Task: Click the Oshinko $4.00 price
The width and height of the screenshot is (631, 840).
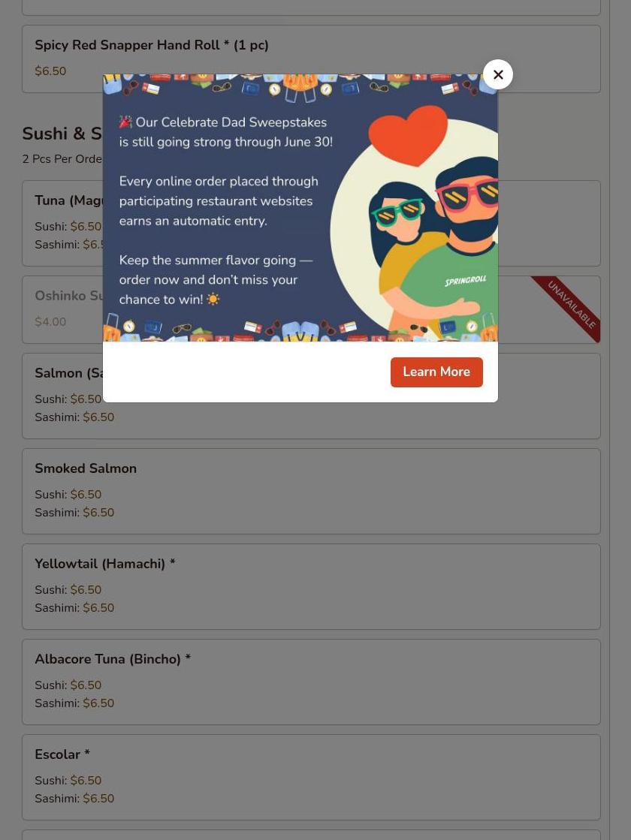Action: (x=50, y=322)
